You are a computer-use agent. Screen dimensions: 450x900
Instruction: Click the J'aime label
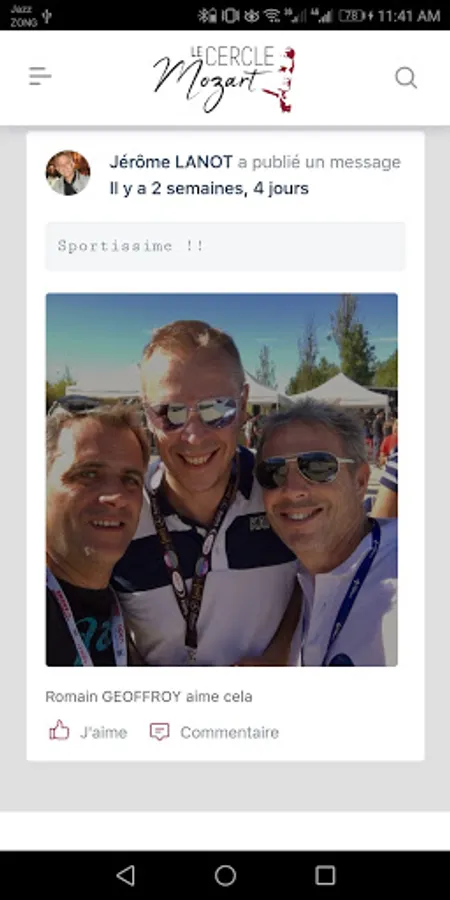click(103, 732)
